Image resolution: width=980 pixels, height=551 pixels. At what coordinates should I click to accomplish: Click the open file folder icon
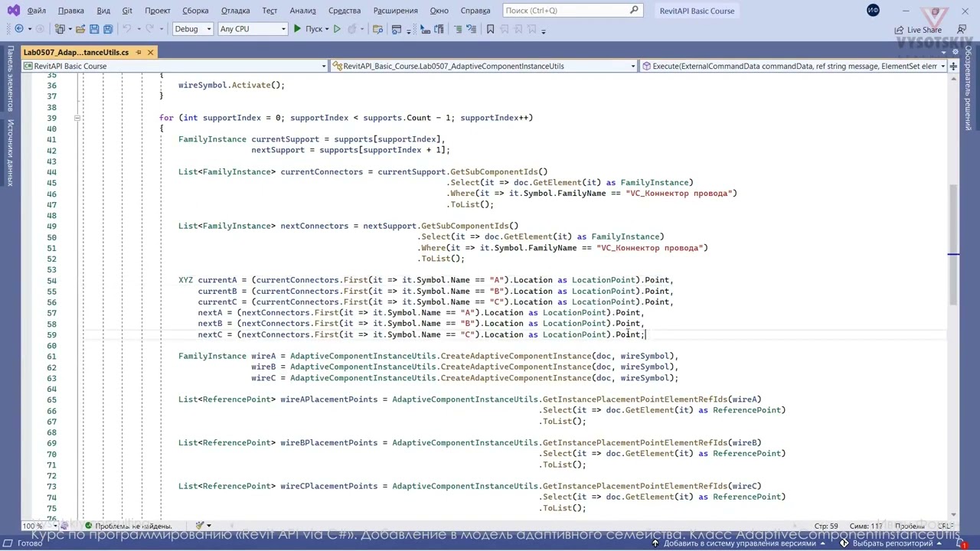click(x=79, y=29)
